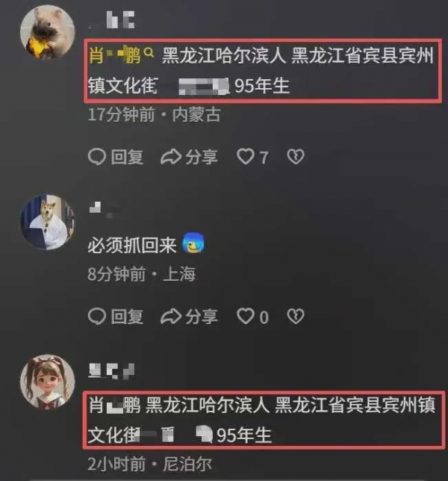Viewport: 448px width, 481px height.
Task: Reply to the comment from 内蒙古
Action: click(x=115, y=157)
